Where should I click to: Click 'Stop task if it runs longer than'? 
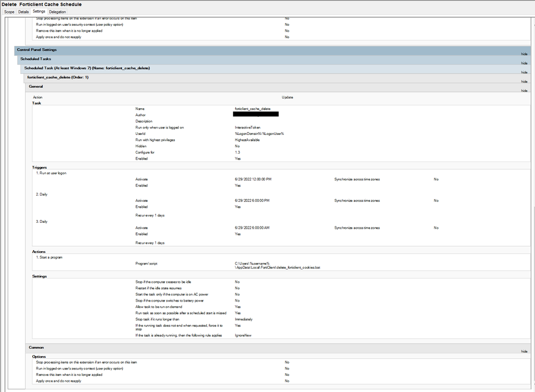157,319
